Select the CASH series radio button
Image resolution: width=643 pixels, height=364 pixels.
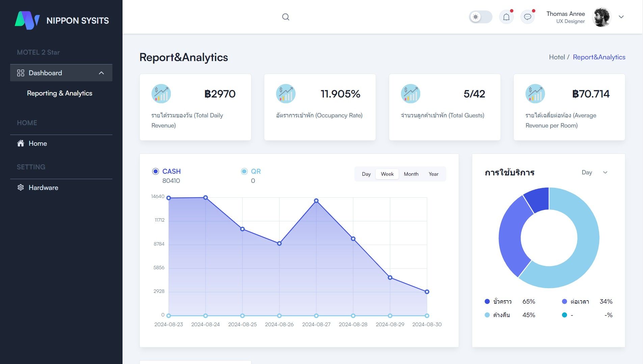point(156,171)
